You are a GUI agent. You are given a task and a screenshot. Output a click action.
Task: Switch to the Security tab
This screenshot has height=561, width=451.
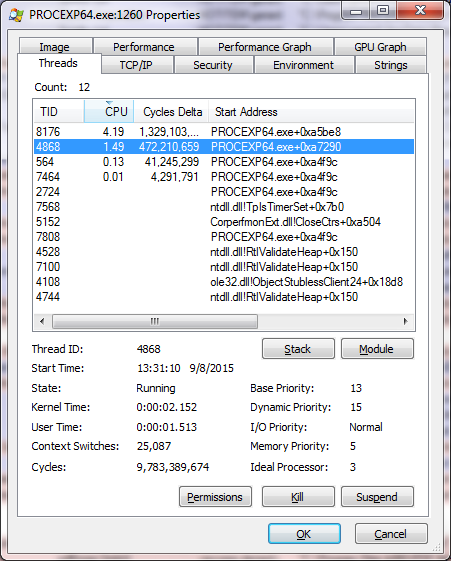click(x=214, y=65)
